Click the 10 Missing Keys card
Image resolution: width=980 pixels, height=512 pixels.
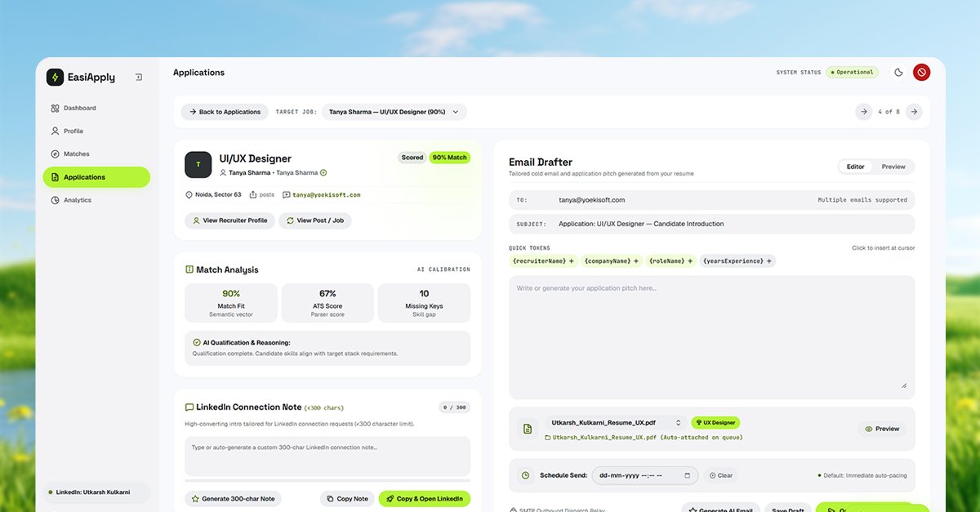coord(425,303)
